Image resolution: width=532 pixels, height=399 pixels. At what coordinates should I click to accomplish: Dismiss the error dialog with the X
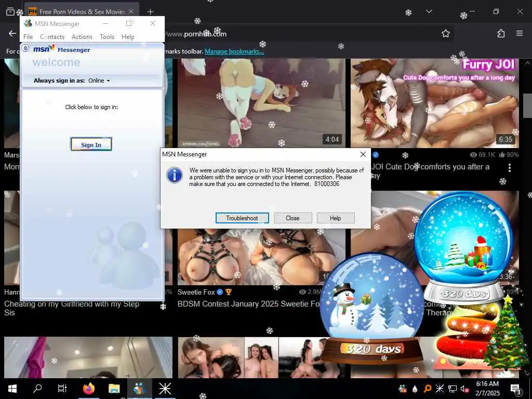[363, 154]
